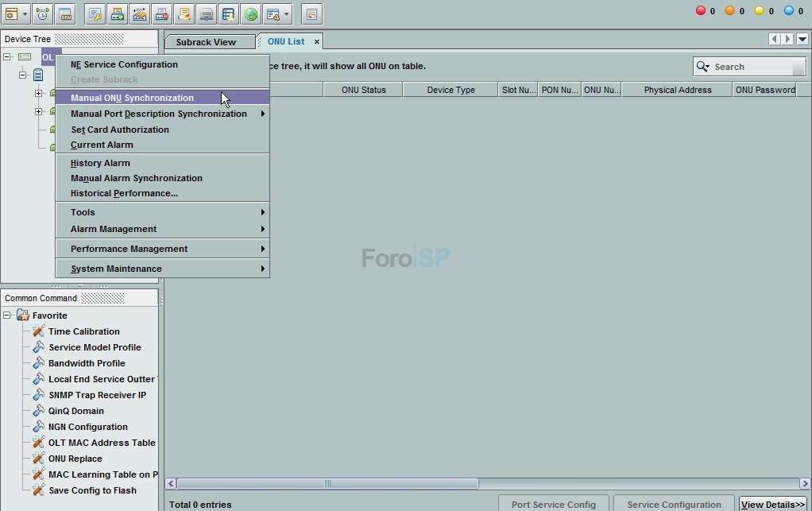Click the Service Configuration button
812x511 pixels.
[x=674, y=505]
